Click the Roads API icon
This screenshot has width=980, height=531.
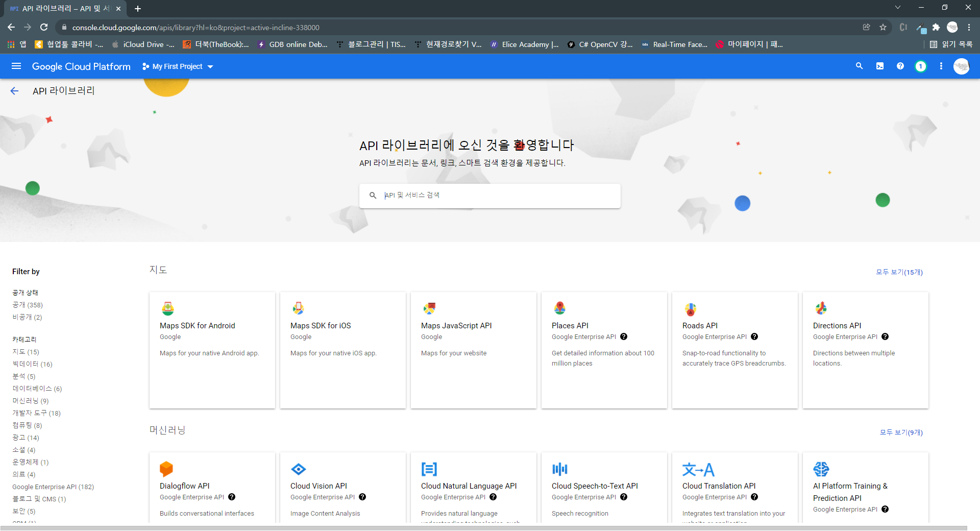point(691,308)
